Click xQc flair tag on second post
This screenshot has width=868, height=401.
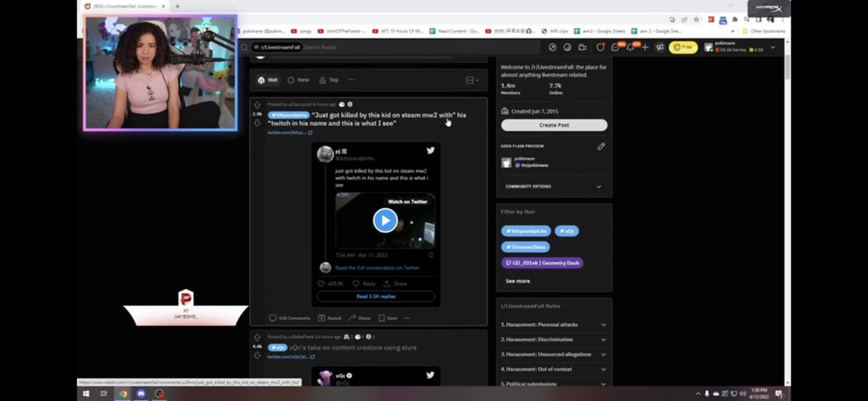pyautogui.click(x=277, y=347)
